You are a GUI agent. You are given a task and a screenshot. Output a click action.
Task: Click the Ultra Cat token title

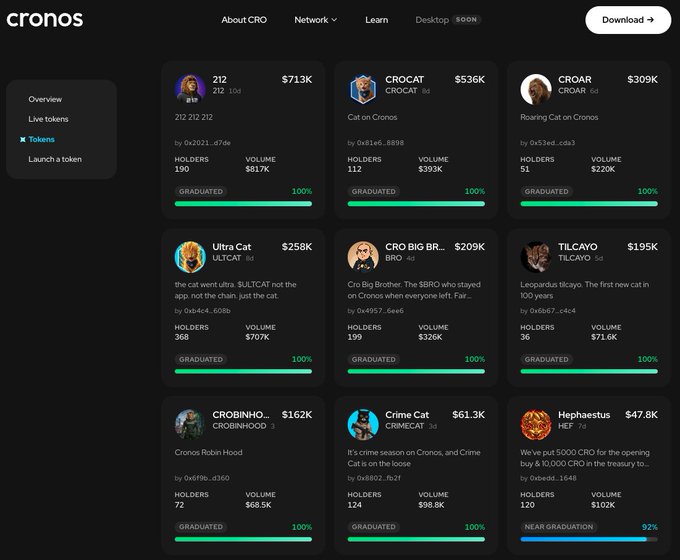tap(232, 247)
